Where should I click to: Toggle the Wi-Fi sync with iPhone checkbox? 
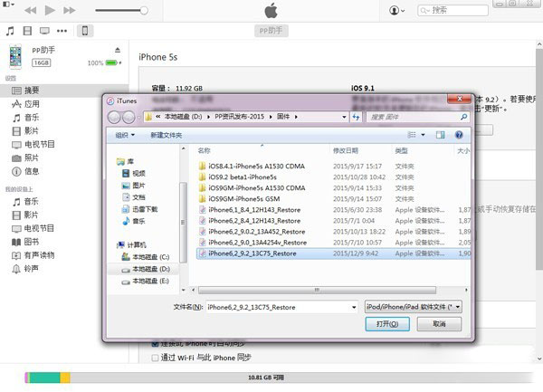point(156,358)
